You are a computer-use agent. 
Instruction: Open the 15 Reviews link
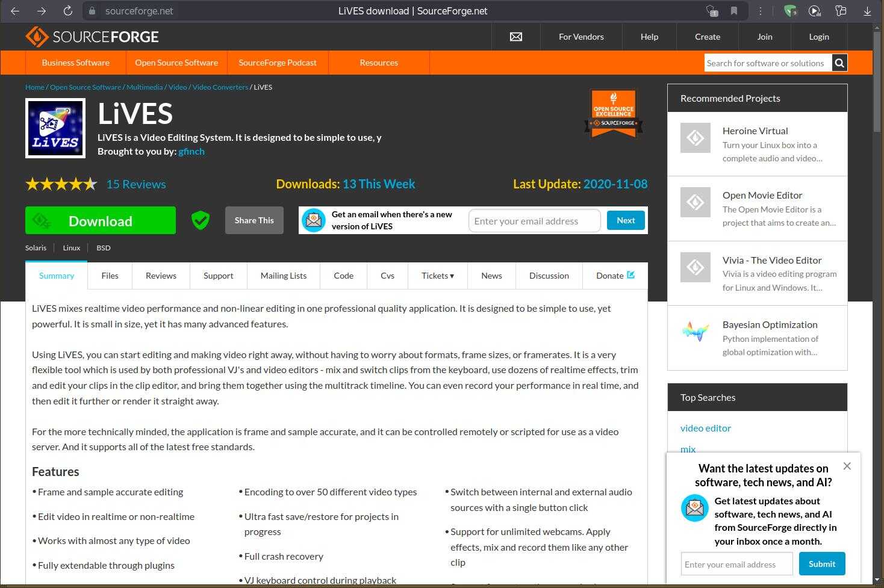point(136,184)
